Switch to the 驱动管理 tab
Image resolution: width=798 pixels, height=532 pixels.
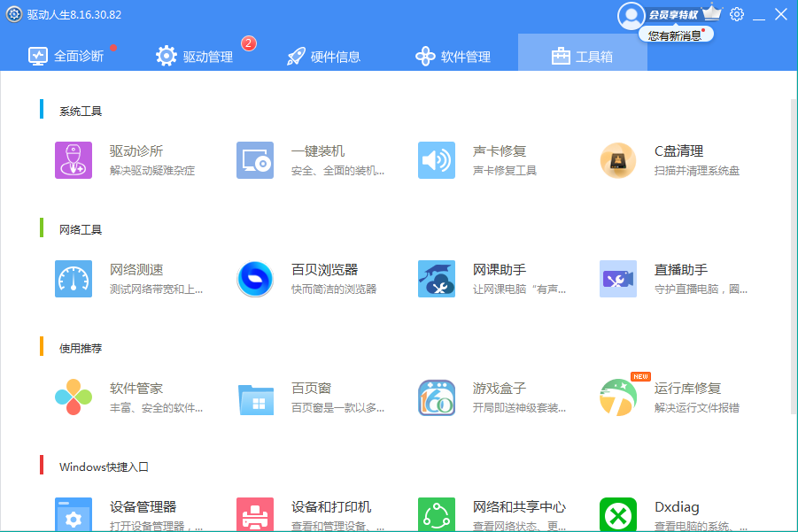click(x=195, y=56)
